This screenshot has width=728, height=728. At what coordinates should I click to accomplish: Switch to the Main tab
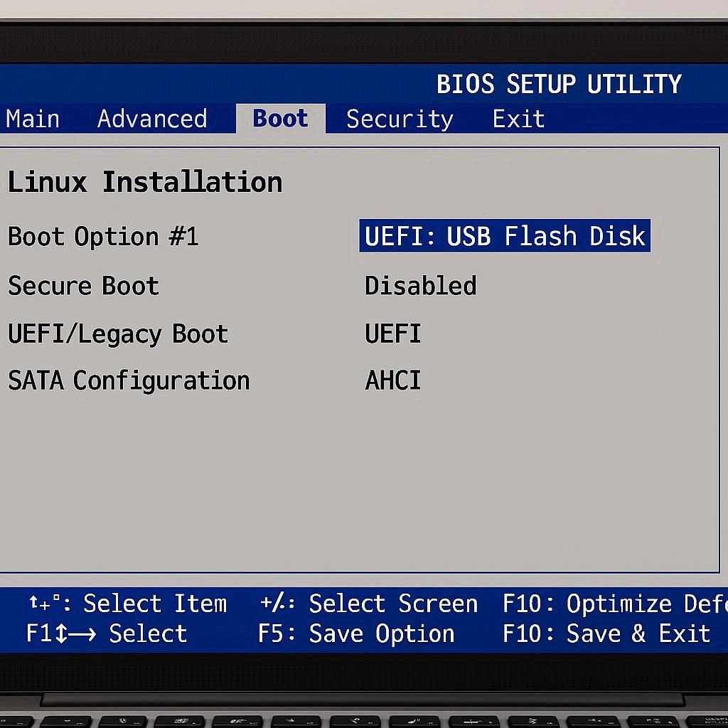[33, 119]
